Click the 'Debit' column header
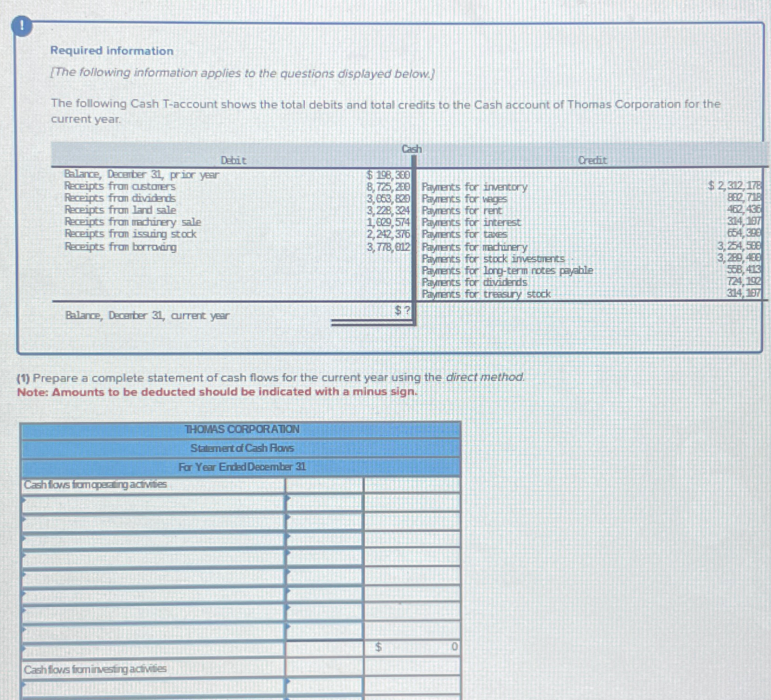Viewport: 771px width, 700px height. tap(233, 160)
